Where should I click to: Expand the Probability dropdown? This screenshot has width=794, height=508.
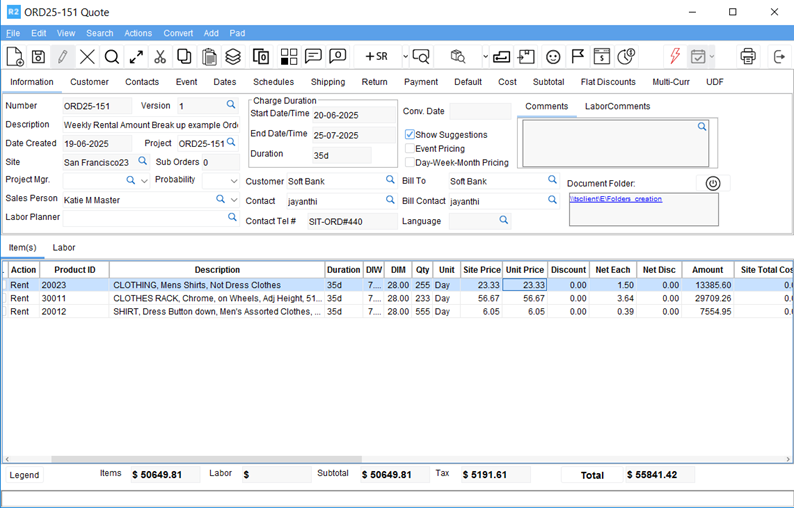click(x=234, y=181)
